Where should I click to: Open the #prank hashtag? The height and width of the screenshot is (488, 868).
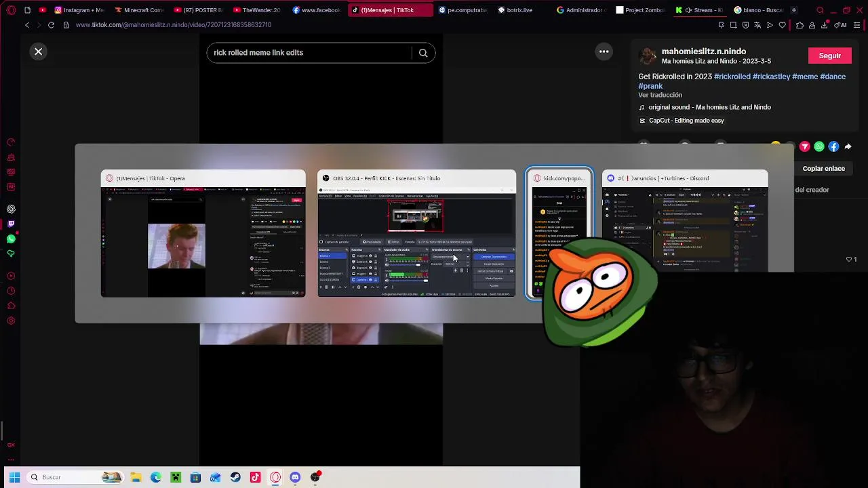point(650,86)
